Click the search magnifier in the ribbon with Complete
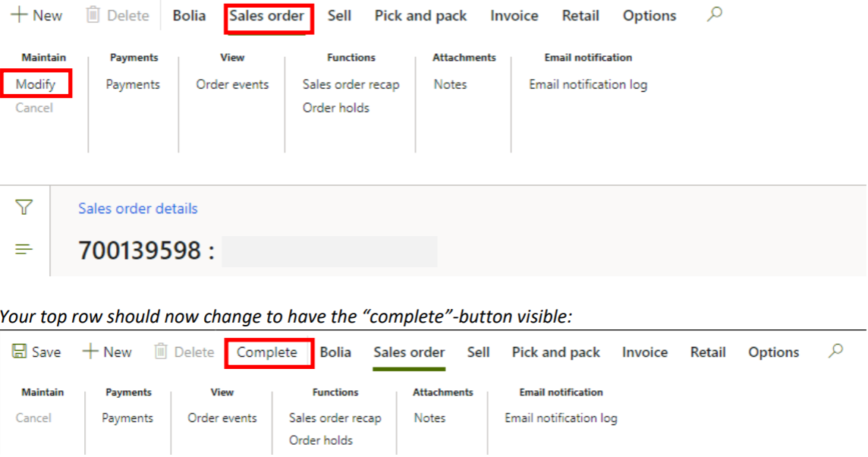 (835, 351)
